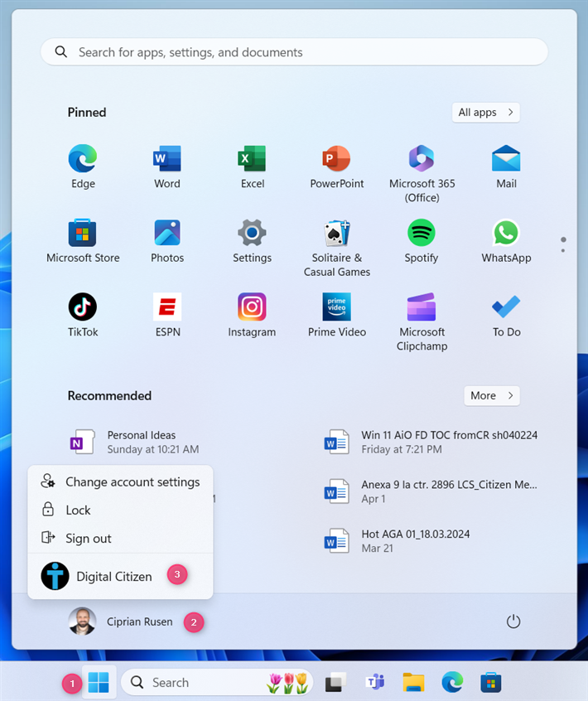Viewport: 588px width, 701px height.
Task: Launch the To Do app
Action: tap(506, 315)
